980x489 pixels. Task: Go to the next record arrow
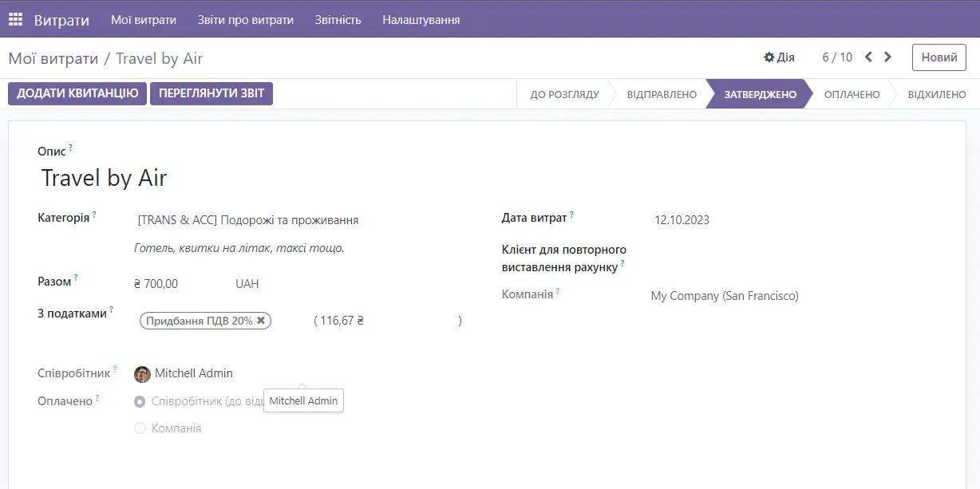(887, 57)
